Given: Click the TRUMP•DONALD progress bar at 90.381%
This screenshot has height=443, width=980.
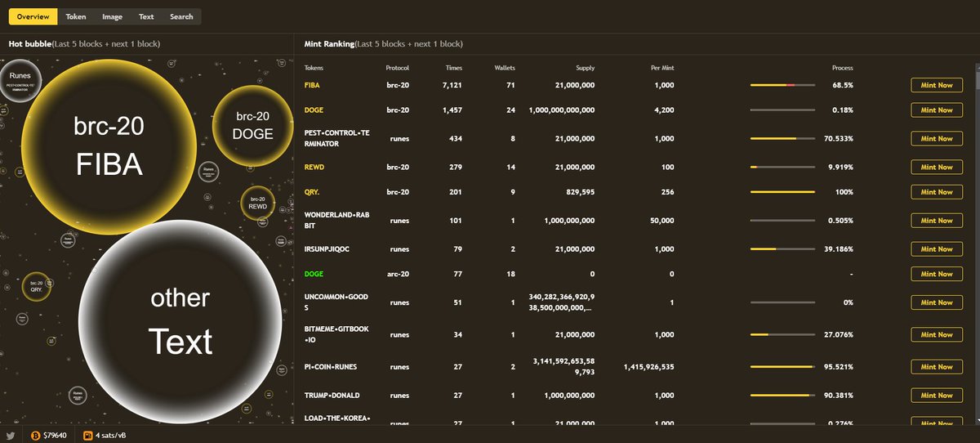Looking at the screenshot, I should click(x=782, y=396).
